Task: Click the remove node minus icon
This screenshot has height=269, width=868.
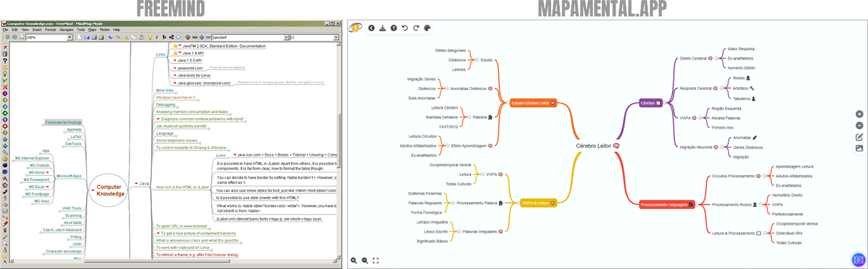Action: point(859,125)
